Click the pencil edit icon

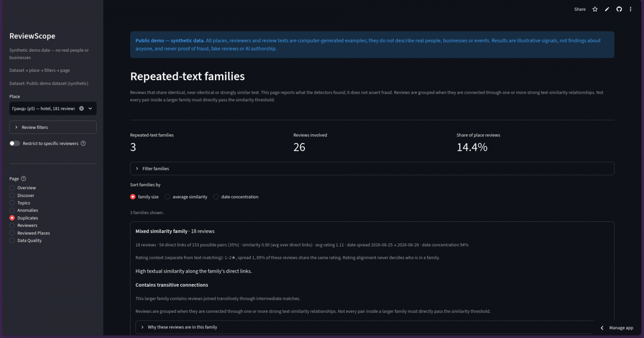tap(607, 9)
